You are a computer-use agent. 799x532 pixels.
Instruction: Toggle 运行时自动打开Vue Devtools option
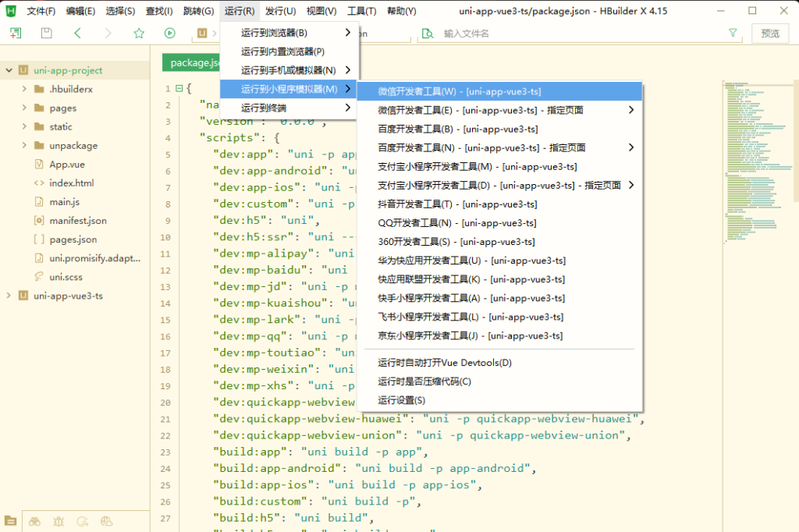tap(445, 363)
